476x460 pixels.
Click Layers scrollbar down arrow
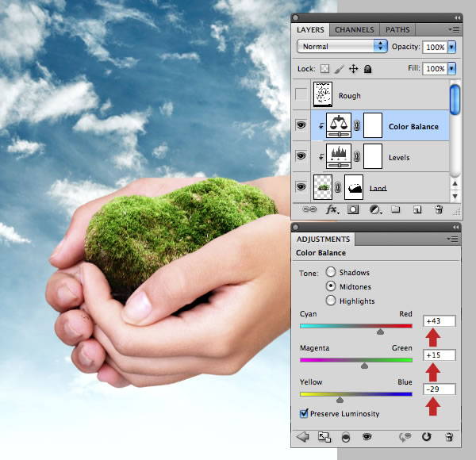point(455,197)
